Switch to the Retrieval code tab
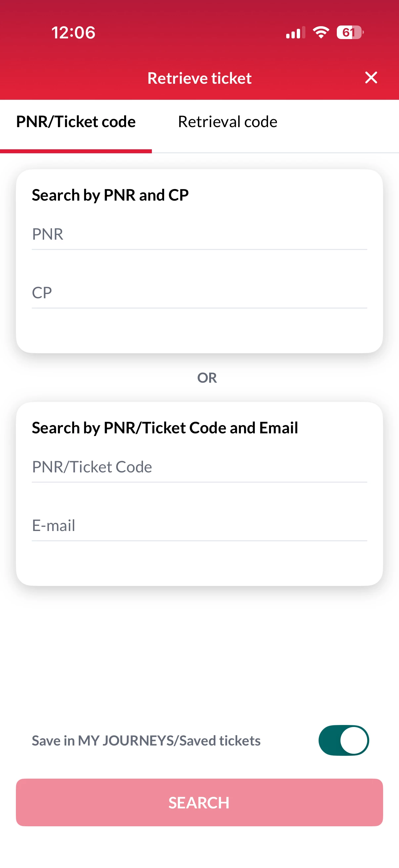Screen dimensions: 399x868 227,121
